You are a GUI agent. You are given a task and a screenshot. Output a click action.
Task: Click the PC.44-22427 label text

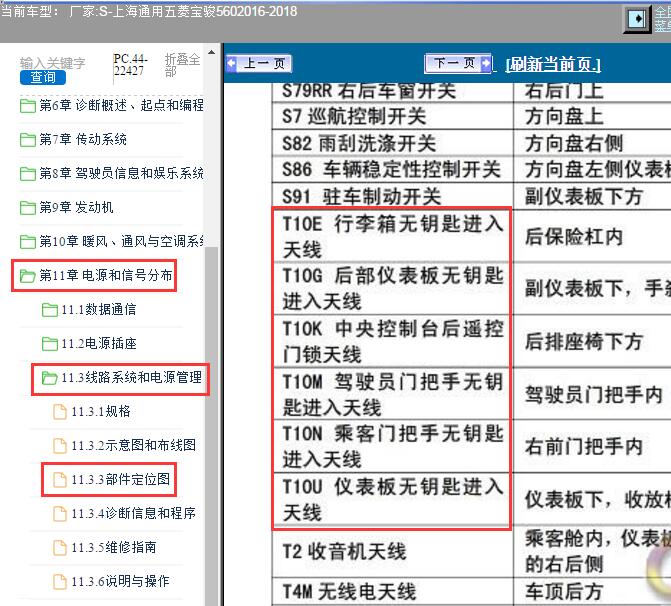coord(131,65)
